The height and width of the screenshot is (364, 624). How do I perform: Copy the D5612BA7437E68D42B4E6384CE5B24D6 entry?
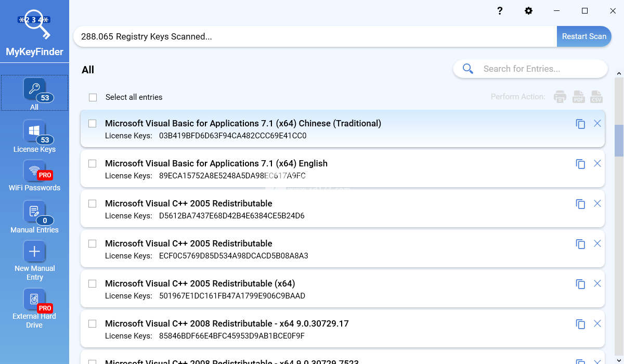click(580, 204)
